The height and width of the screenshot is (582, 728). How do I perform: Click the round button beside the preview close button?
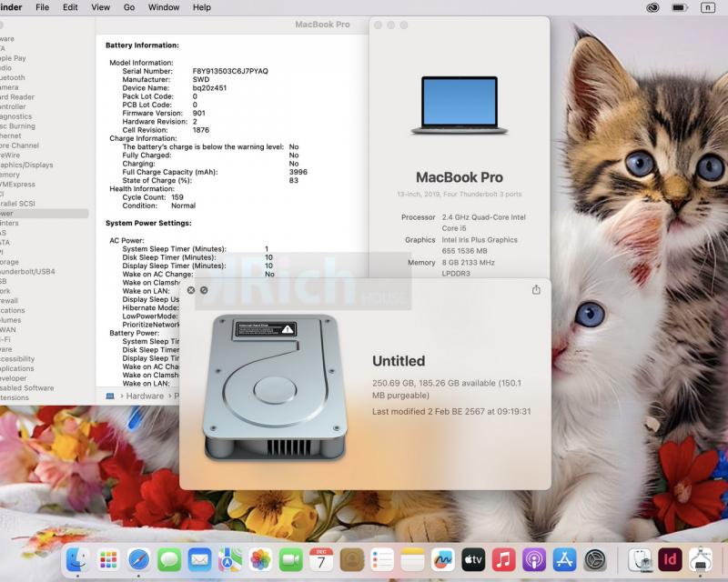(204, 290)
